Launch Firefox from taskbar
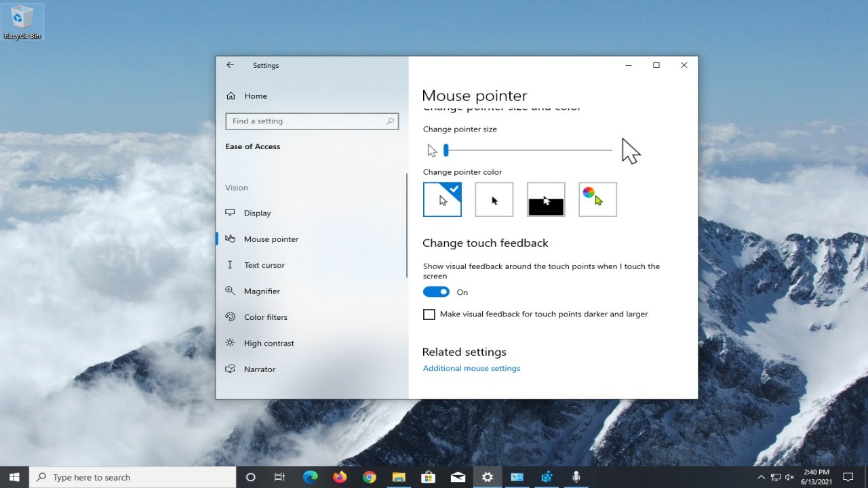 coord(340,477)
